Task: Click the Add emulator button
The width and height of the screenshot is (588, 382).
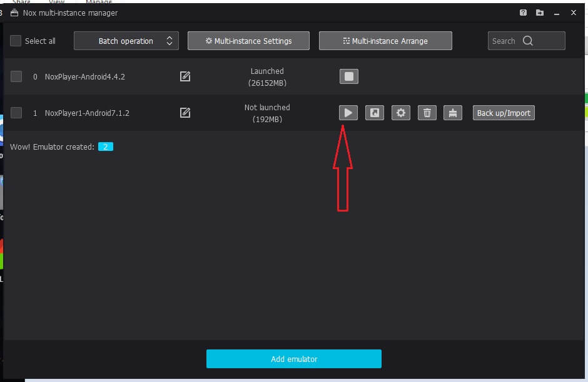Action: tap(294, 359)
